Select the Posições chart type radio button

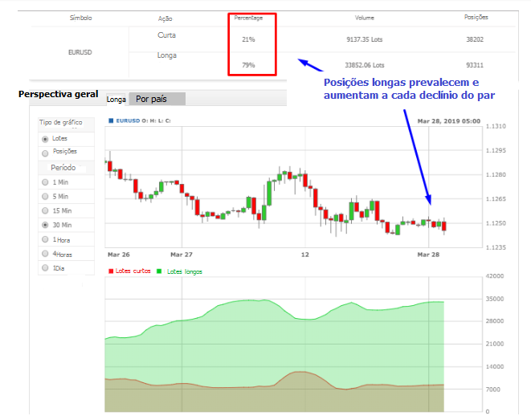click(44, 152)
